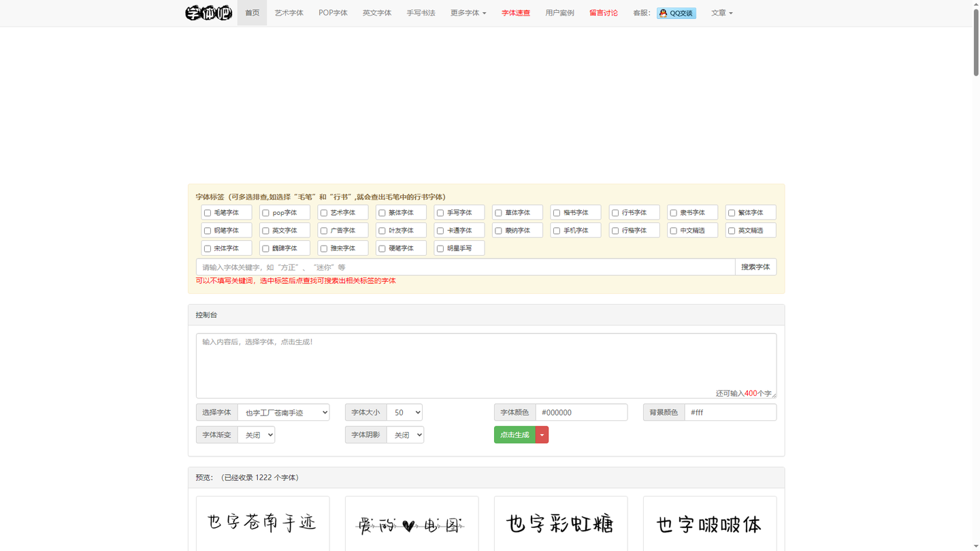The height and width of the screenshot is (551, 980).
Task: Open the 字体速查 red nav link
Action: pos(516,13)
